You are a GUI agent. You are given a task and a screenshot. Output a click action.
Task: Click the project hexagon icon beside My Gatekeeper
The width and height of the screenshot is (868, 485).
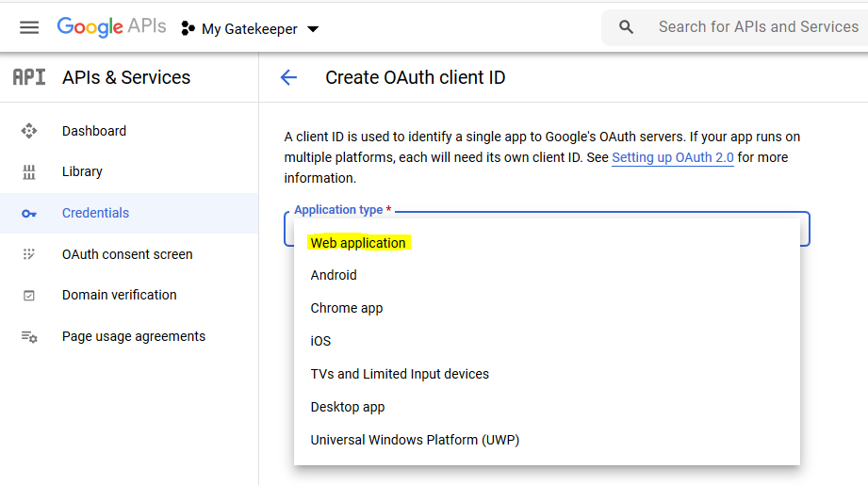click(188, 28)
